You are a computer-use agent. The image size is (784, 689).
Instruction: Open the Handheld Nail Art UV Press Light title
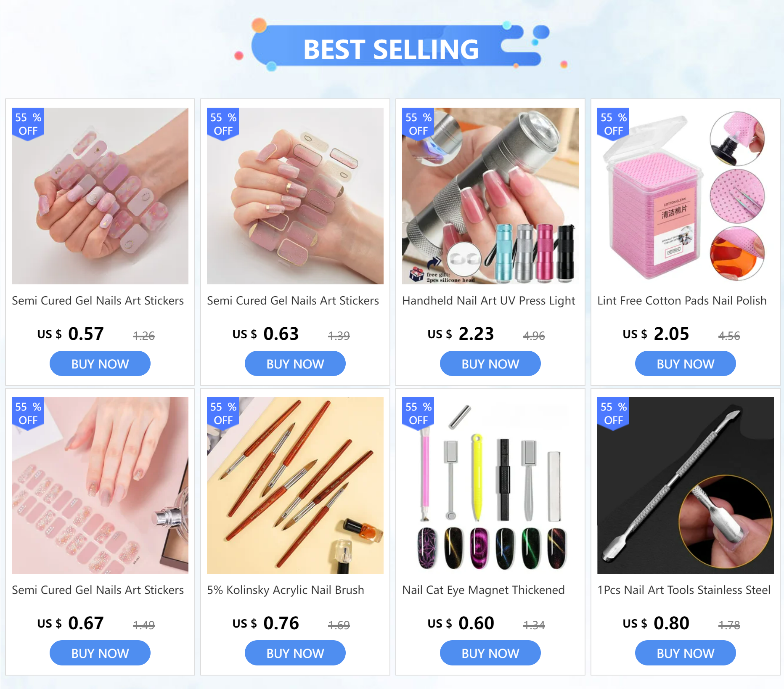click(489, 301)
